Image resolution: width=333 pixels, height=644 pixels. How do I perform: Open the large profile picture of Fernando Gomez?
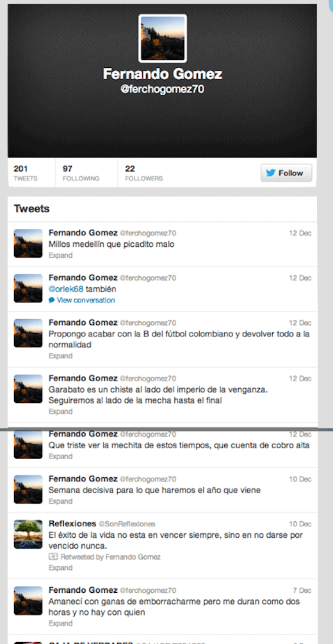(163, 38)
